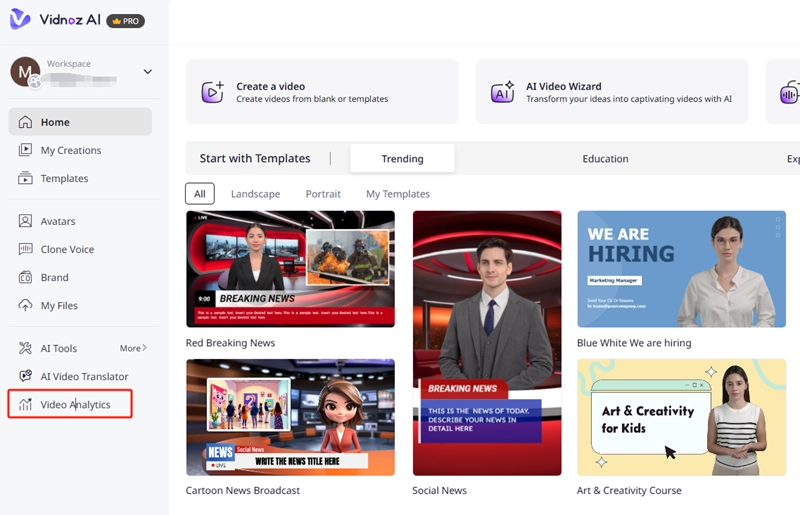800x515 pixels.
Task: Switch to the Trending templates tab
Action: tap(402, 158)
